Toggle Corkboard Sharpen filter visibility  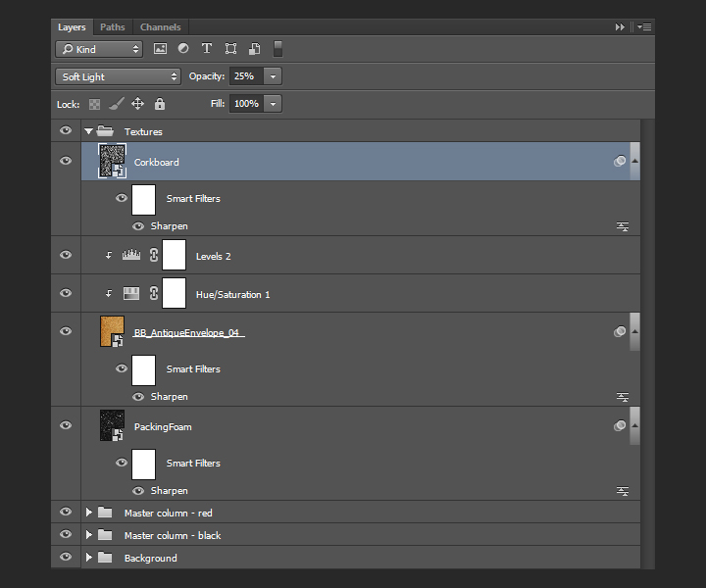click(x=138, y=225)
